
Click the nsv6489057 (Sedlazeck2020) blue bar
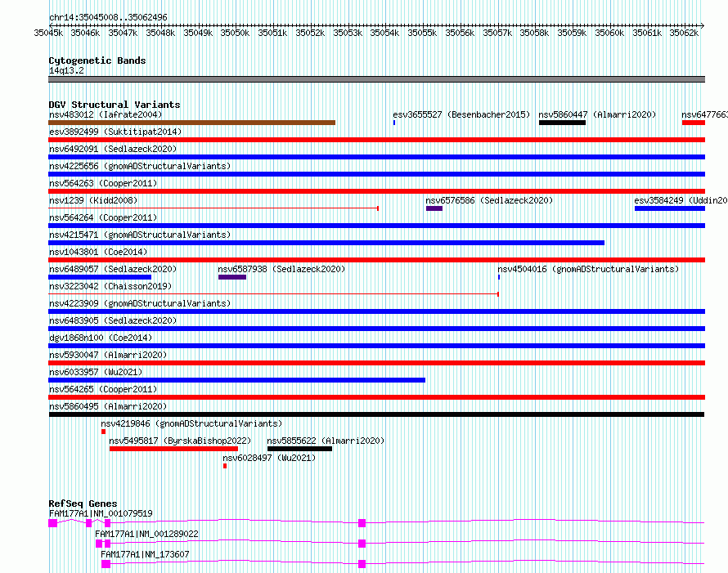(x=100, y=277)
